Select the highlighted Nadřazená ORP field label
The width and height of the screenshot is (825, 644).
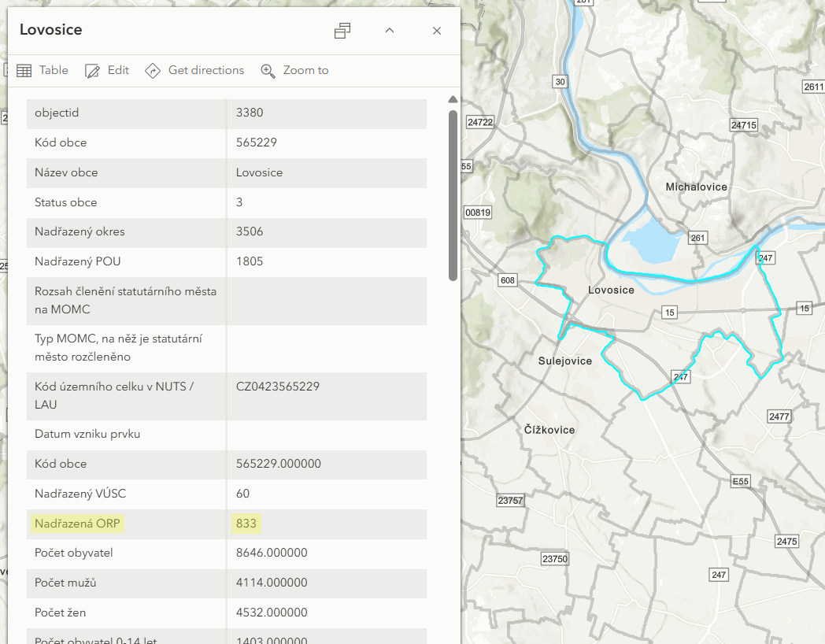79,524
